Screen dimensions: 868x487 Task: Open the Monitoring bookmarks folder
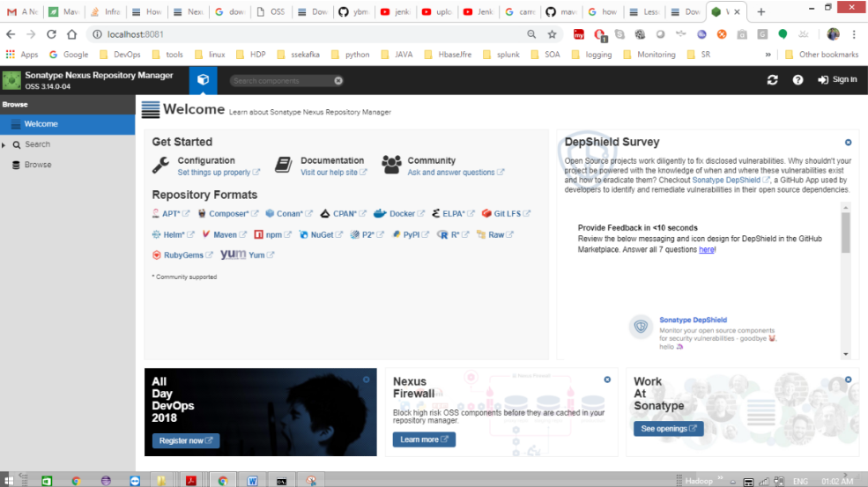649,55
